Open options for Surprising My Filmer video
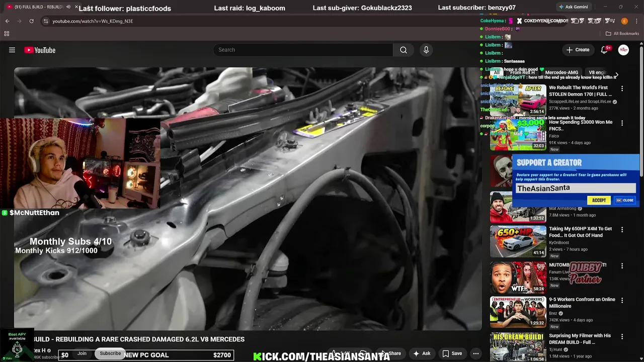Screen dimensions: 644x362 (x=622, y=336)
